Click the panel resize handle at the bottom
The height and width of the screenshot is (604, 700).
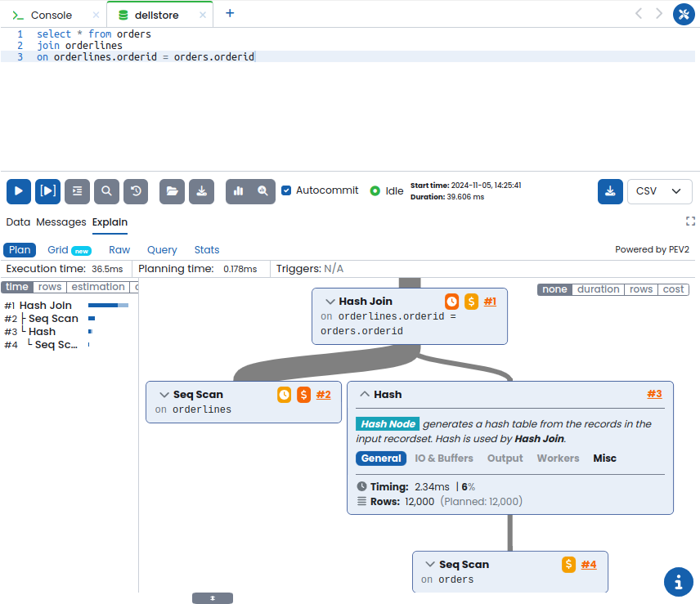pos(213,598)
